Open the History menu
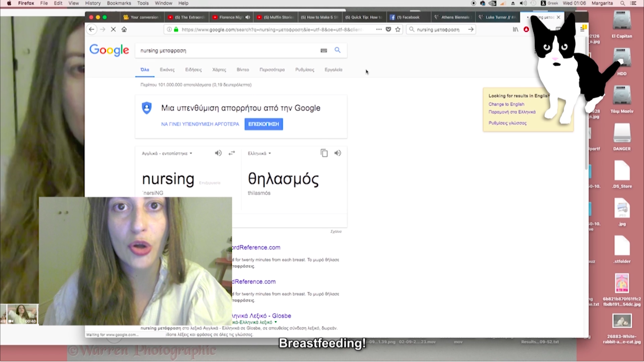644x362 pixels. (93, 3)
